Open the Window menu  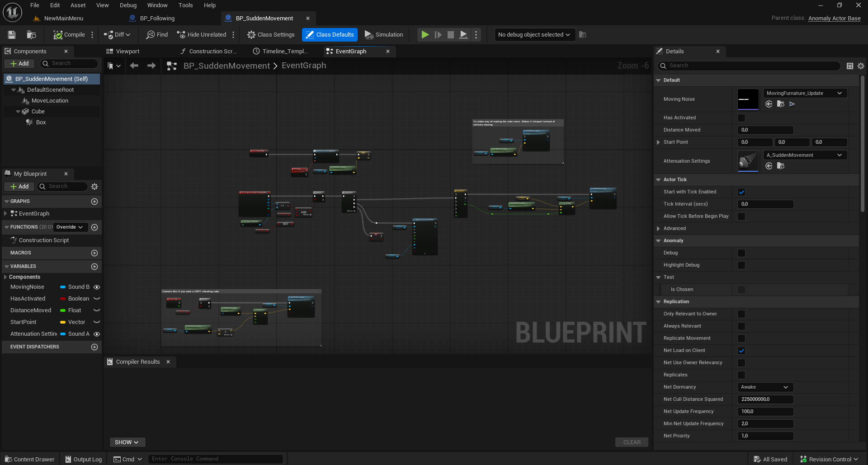[x=157, y=5]
